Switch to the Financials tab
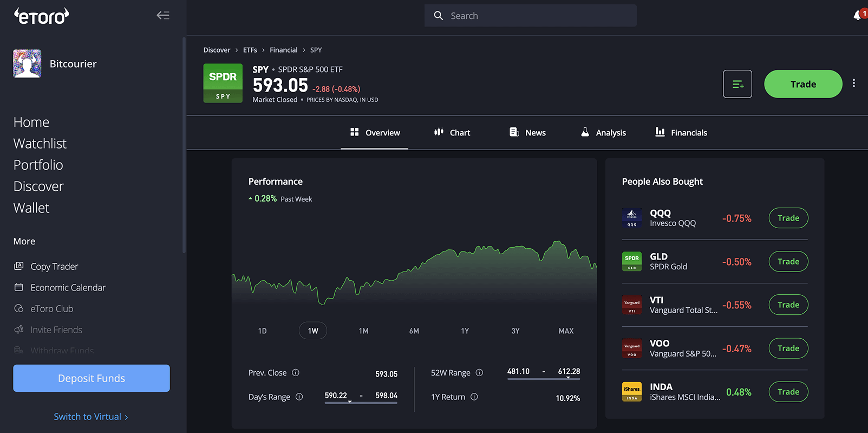The width and height of the screenshot is (868, 433). pyautogui.click(x=681, y=133)
